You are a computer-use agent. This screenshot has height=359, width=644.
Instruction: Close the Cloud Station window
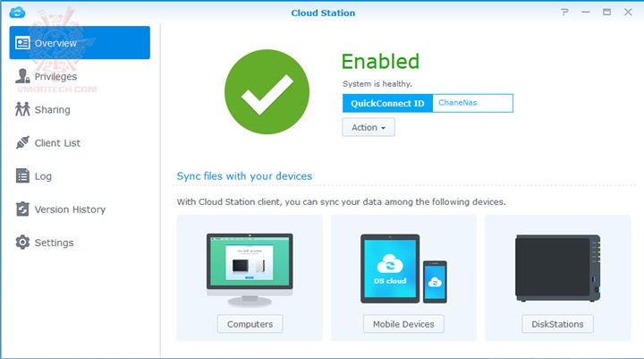click(x=628, y=13)
